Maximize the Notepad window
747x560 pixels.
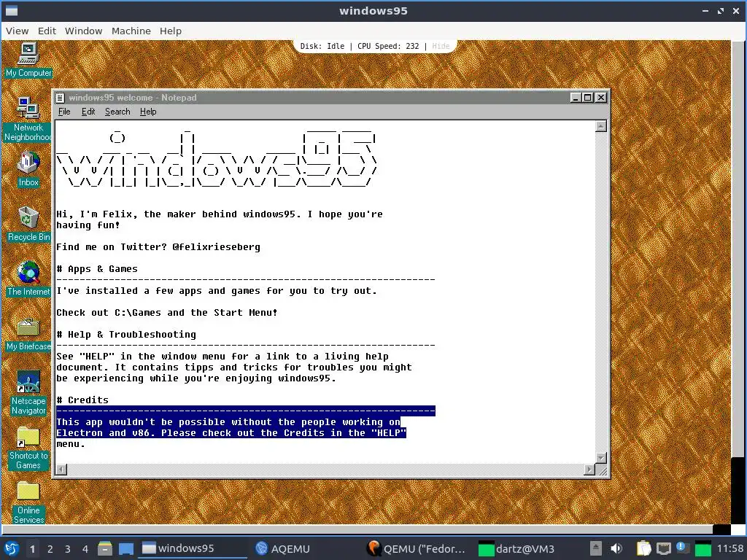tap(588, 98)
